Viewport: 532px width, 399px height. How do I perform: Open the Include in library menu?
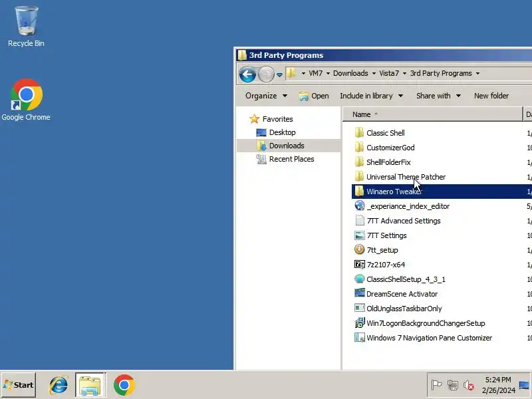(x=371, y=96)
